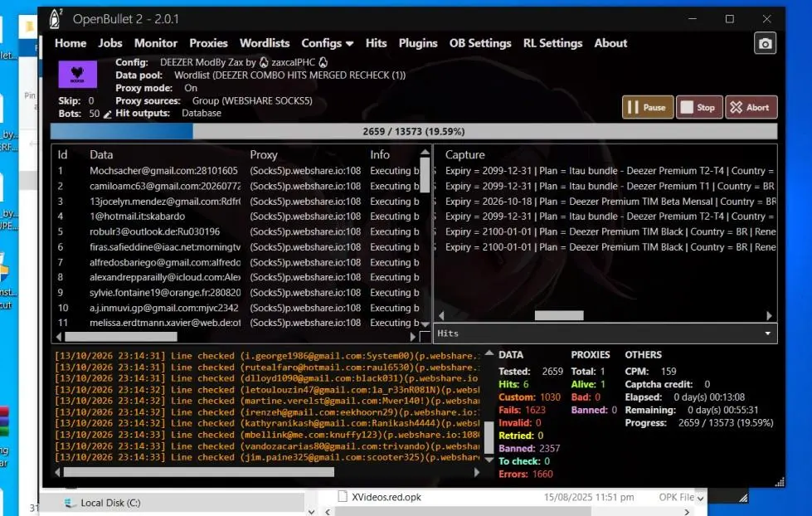Select capture row mentioning Deezer Premium T1
Screen dimensions: 812x516
[x=605, y=186]
